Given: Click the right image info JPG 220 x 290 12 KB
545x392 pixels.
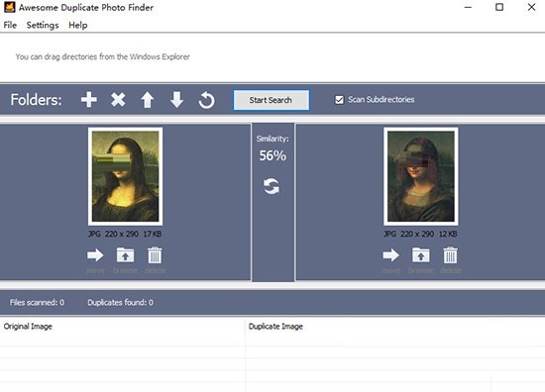Looking at the screenshot, I should click(420, 234).
